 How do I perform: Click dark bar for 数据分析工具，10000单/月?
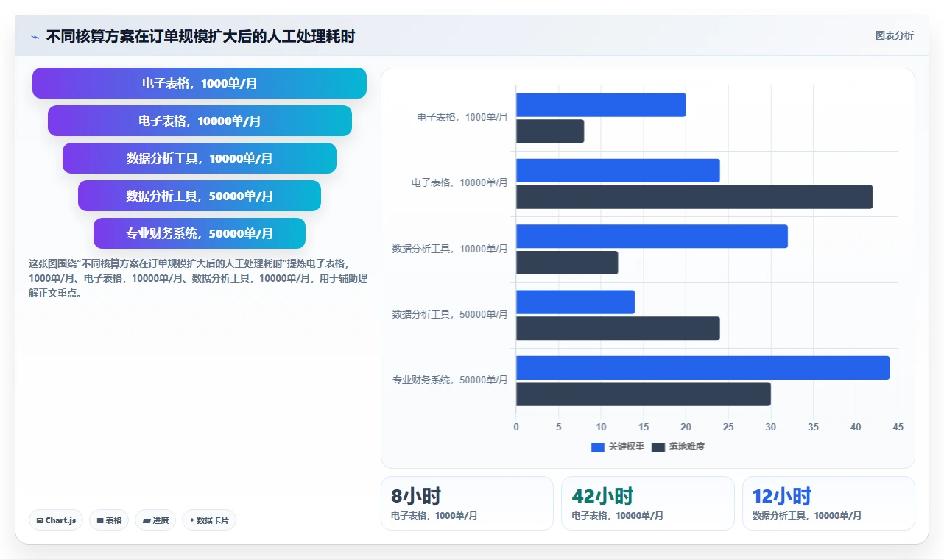(567, 263)
